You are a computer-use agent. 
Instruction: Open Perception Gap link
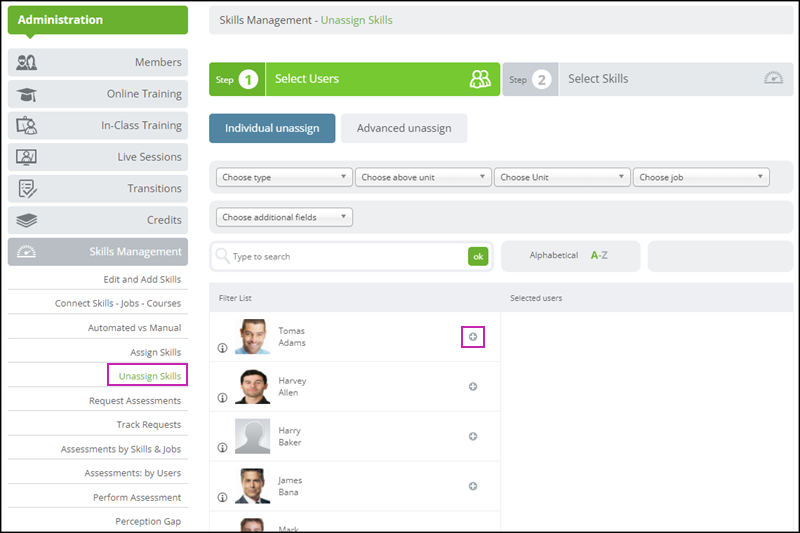pos(148,522)
